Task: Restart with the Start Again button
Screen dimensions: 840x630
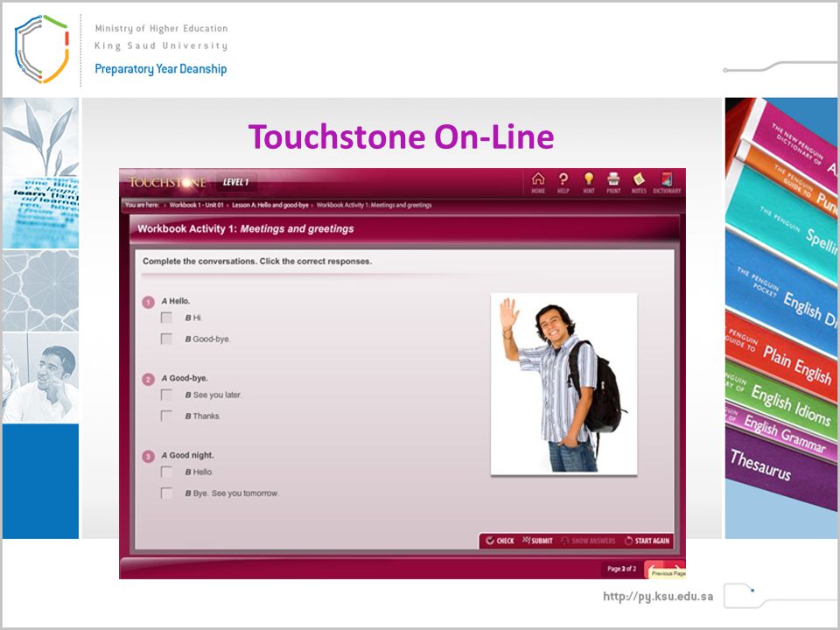Action: coord(647,541)
